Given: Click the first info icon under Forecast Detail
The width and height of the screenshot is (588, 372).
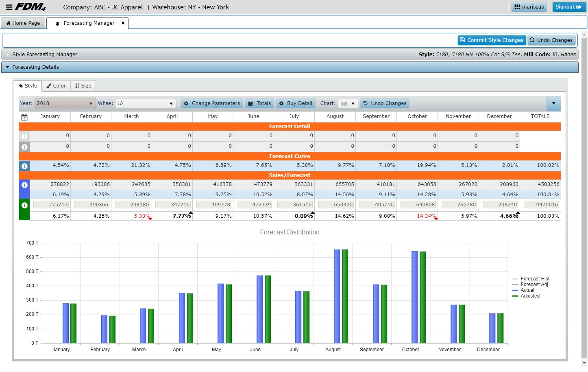Looking at the screenshot, I should pyautogui.click(x=24, y=136).
